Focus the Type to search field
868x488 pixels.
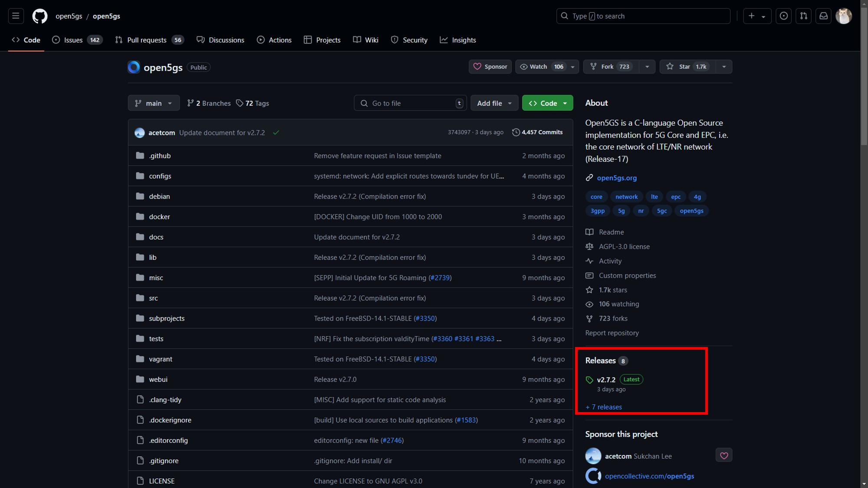tap(643, 16)
